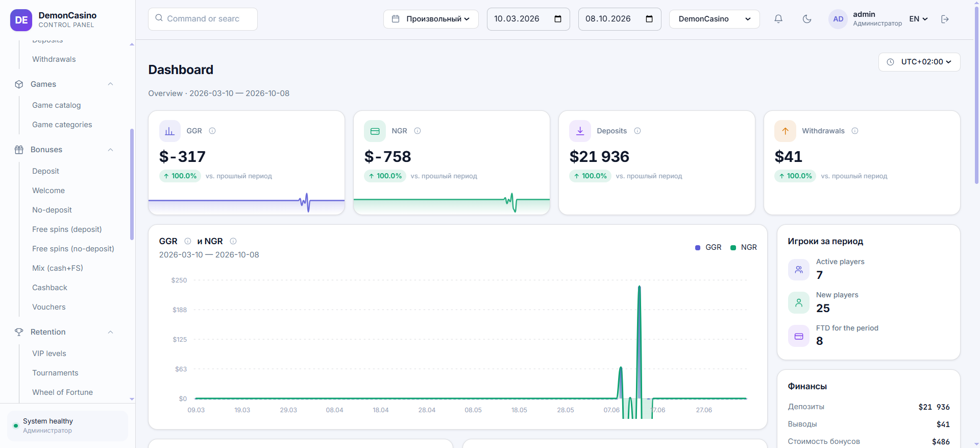This screenshot has height=448, width=980.
Task: Click the Active players icon
Action: tap(799, 270)
